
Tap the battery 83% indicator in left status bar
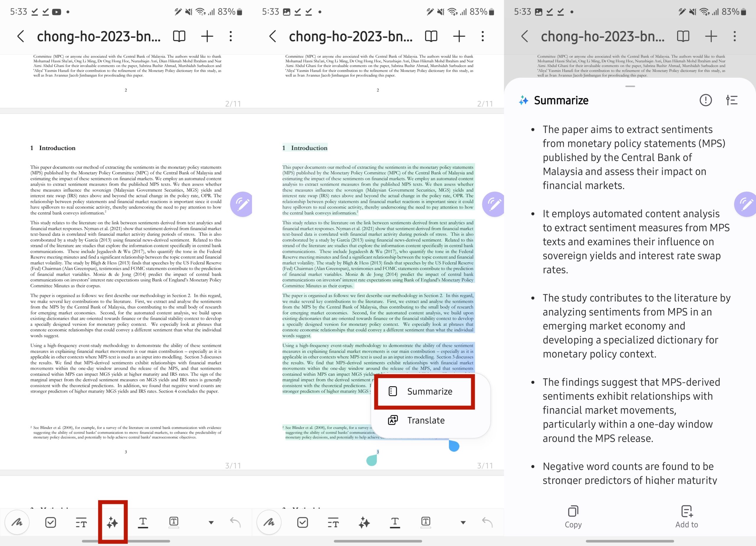click(230, 12)
